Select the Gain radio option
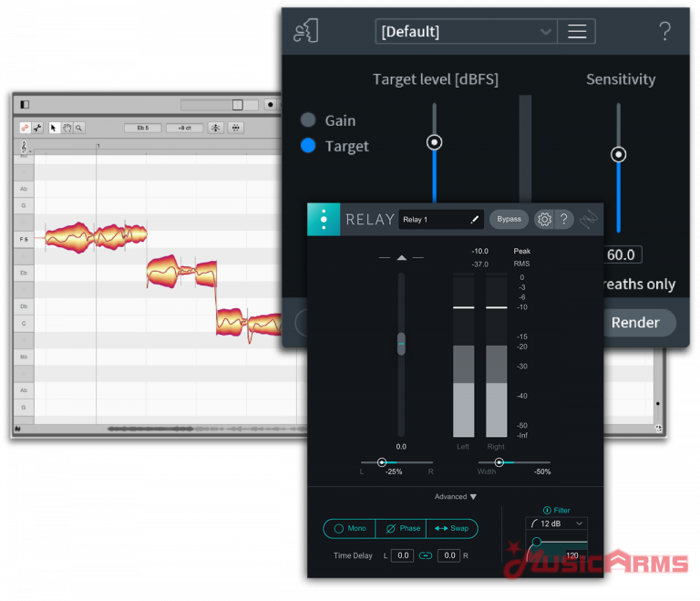700x601 pixels. (308, 120)
